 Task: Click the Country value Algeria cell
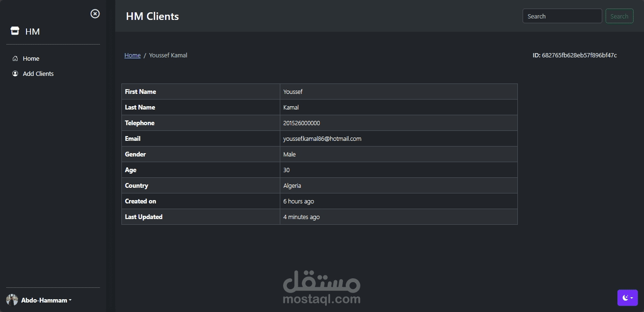[x=398, y=185]
